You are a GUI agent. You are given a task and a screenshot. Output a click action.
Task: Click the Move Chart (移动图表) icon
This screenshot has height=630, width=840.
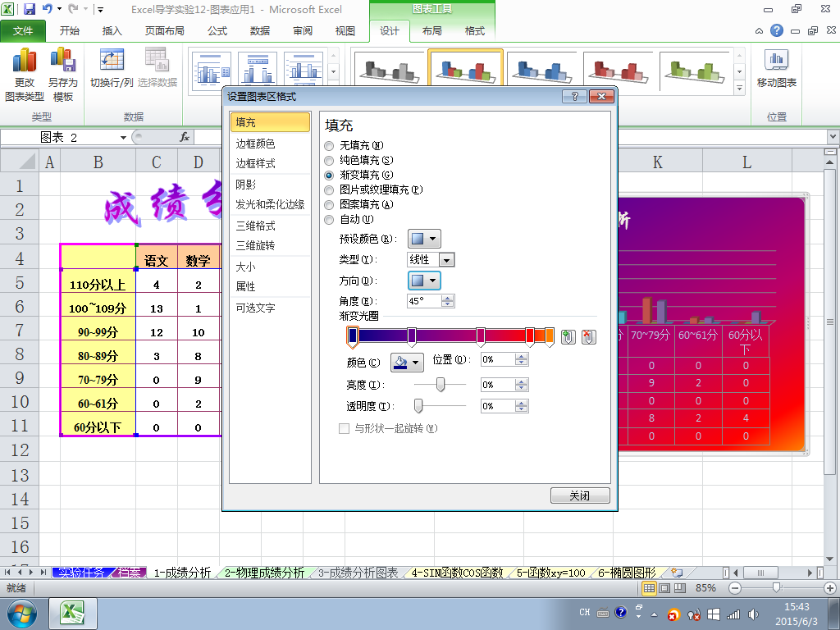776,68
